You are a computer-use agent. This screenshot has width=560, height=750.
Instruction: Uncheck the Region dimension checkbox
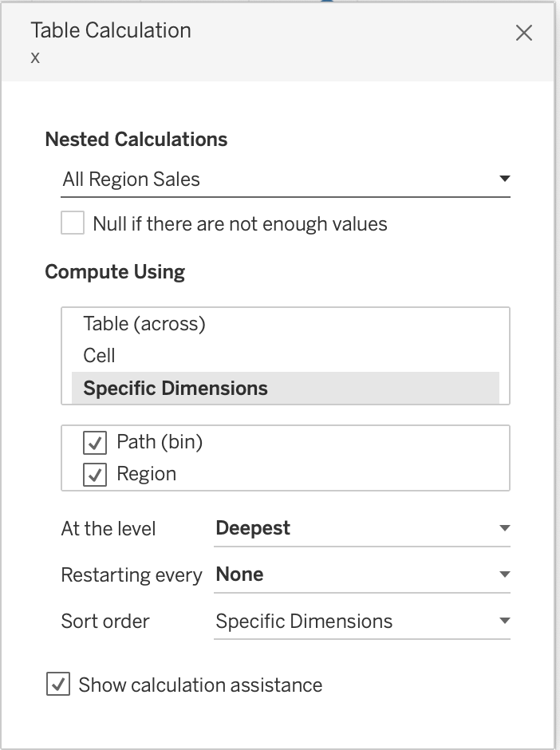(95, 475)
